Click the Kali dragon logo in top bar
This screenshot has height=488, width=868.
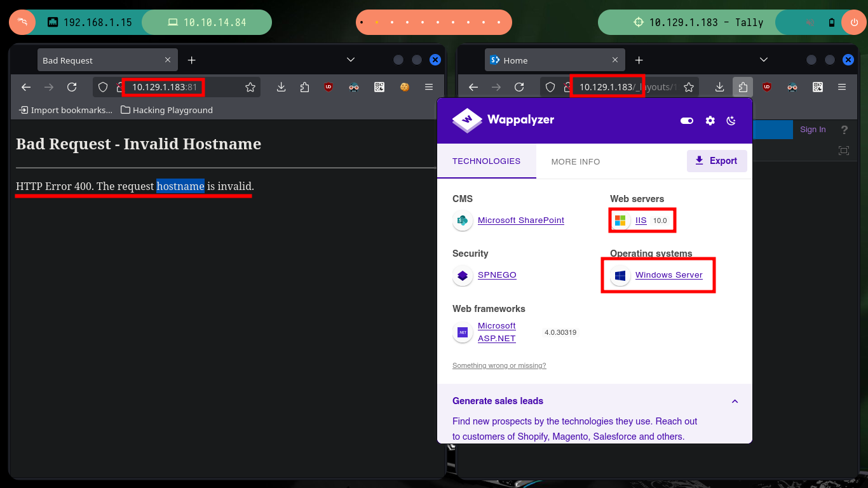click(x=22, y=22)
